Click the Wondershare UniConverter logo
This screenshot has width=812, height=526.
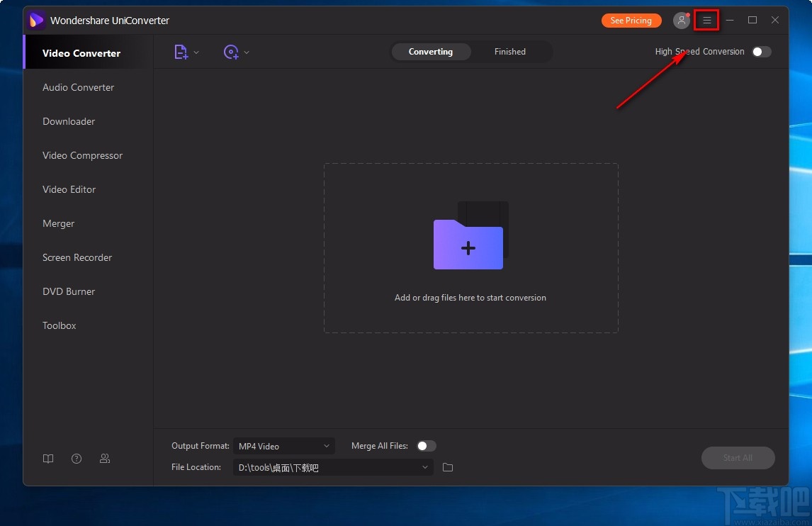pos(35,21)
